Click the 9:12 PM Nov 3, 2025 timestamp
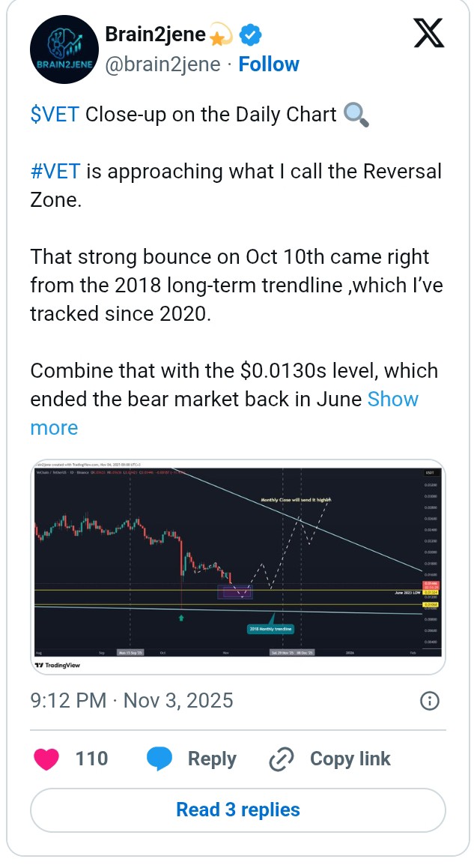The height and width of the screenshot is (868, 474). 132,701
